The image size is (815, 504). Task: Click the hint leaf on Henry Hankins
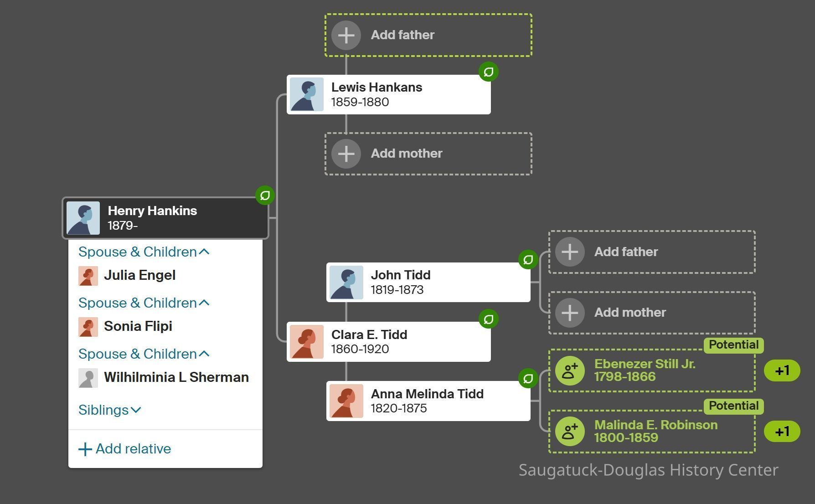[265, 195]
